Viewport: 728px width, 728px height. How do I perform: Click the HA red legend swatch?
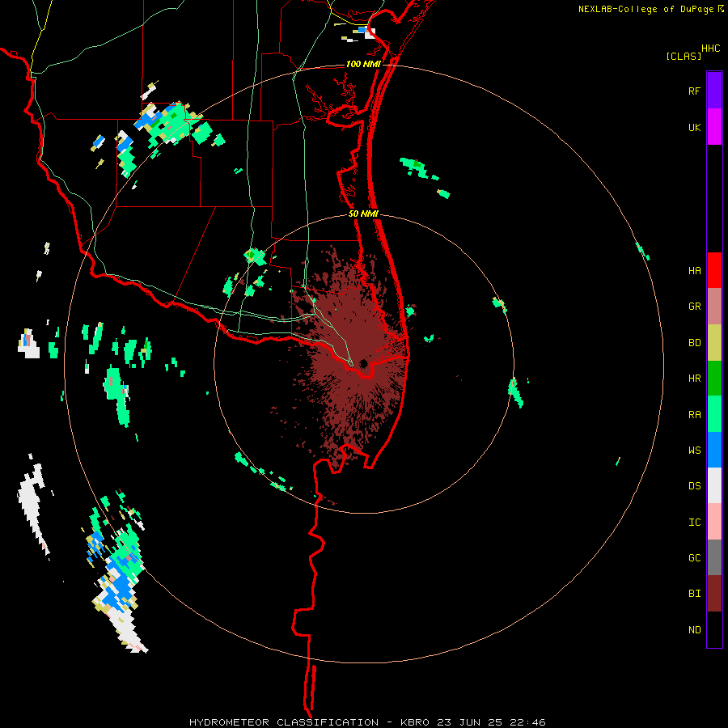pyautogui.click(x=714, y=270)
